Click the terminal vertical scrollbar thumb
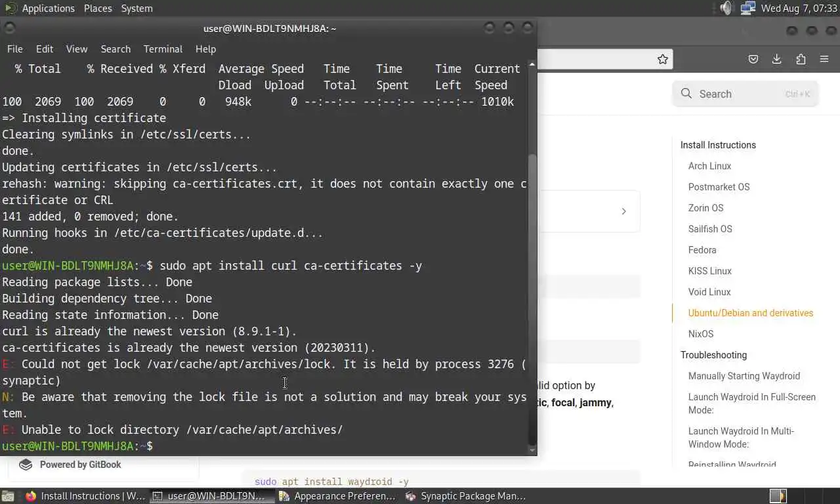This screenshot has width=840, height=504. 532,299
